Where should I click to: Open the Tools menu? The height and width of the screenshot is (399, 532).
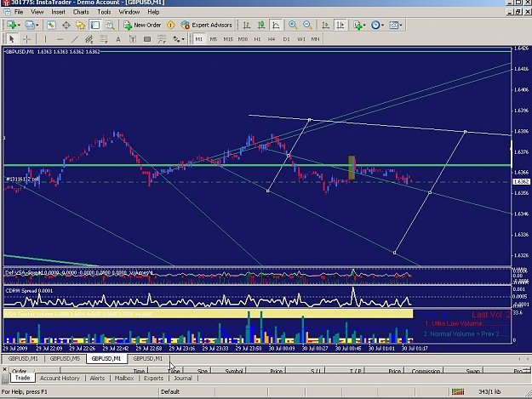click(104, 12)
